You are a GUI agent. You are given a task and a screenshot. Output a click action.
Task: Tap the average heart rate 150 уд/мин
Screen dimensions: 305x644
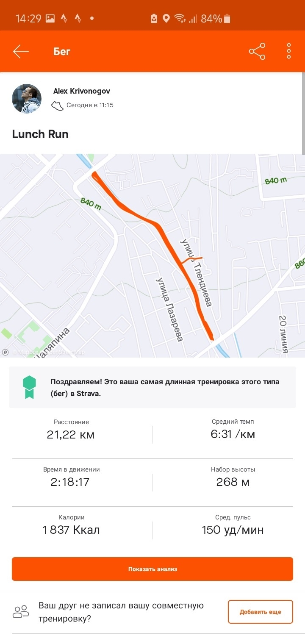[x=233, y=530]
